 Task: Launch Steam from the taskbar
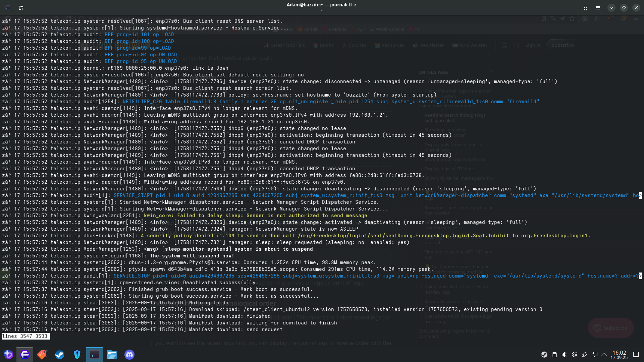[60, 355]
